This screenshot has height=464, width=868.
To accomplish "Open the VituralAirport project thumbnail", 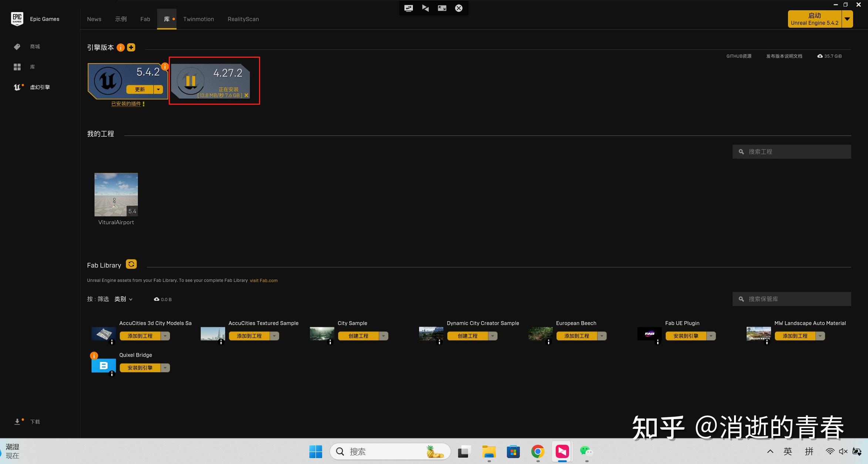I will (x=116, y=195).
